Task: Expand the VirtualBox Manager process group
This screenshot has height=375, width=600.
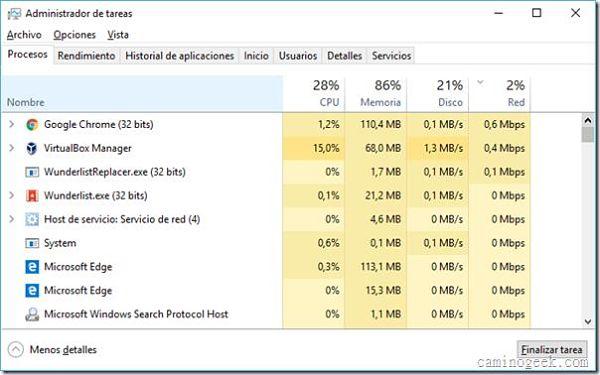Action: tap(12, 148)
